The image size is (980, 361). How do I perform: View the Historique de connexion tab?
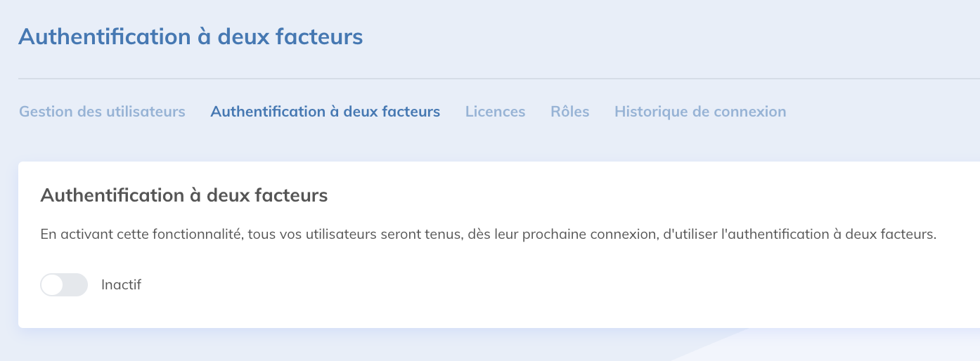coord(699,112)
